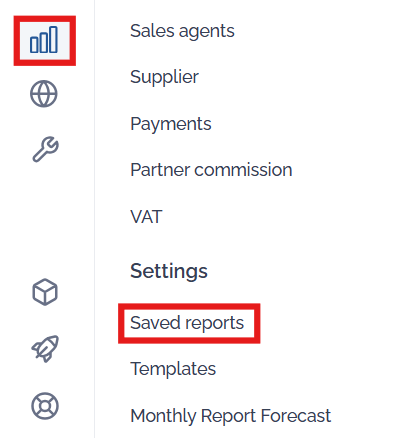Open Templates under Settings

[173, 369]
